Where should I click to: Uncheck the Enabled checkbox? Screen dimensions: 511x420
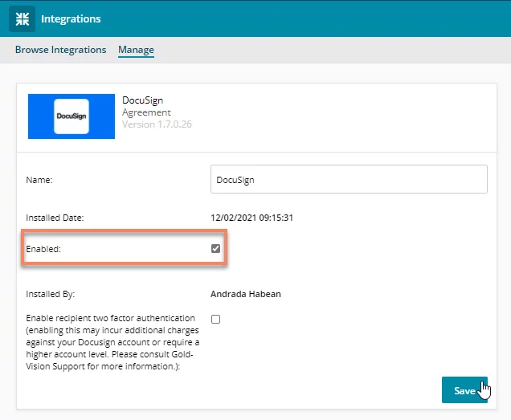click(215, 249)
